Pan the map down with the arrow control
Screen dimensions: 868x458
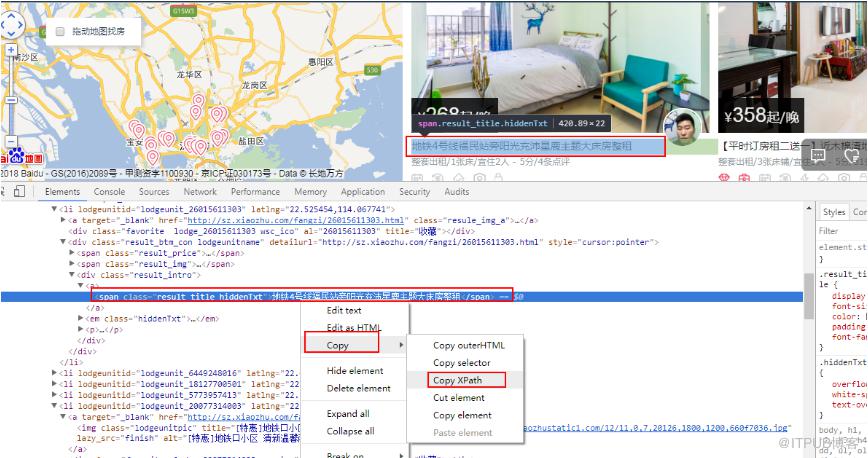12,34
